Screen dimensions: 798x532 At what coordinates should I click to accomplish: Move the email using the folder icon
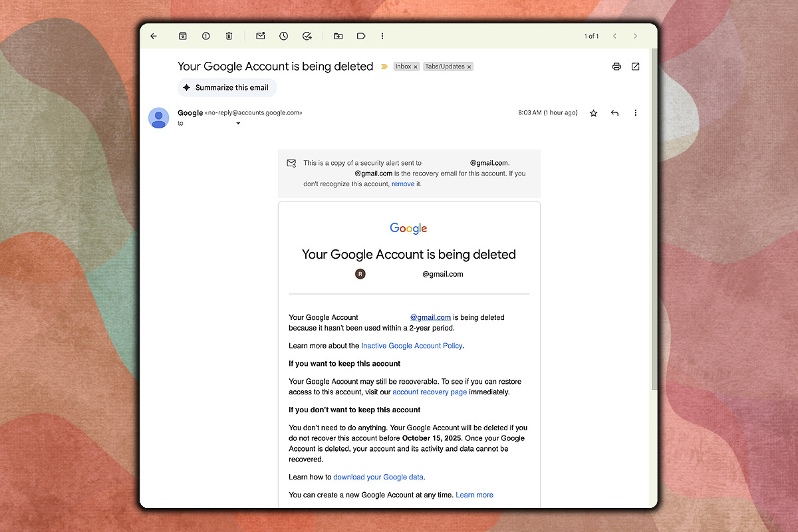click(338, 36)
